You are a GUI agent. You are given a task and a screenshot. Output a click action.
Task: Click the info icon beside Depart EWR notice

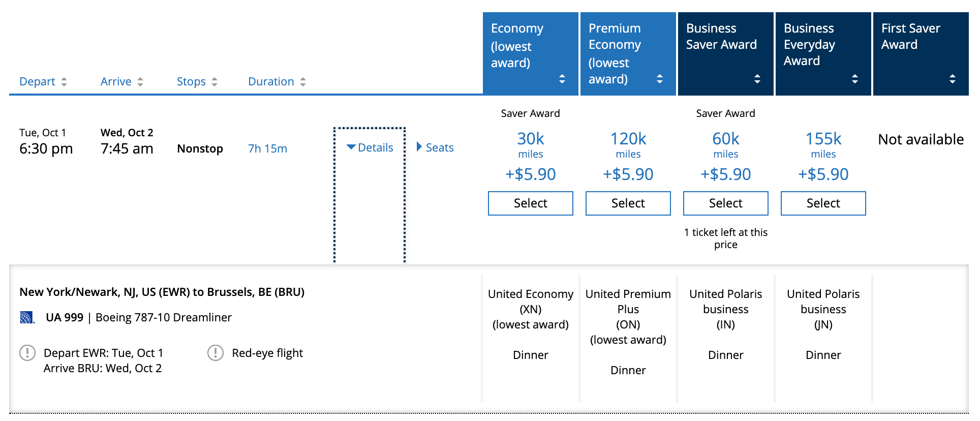click(27, 353)
